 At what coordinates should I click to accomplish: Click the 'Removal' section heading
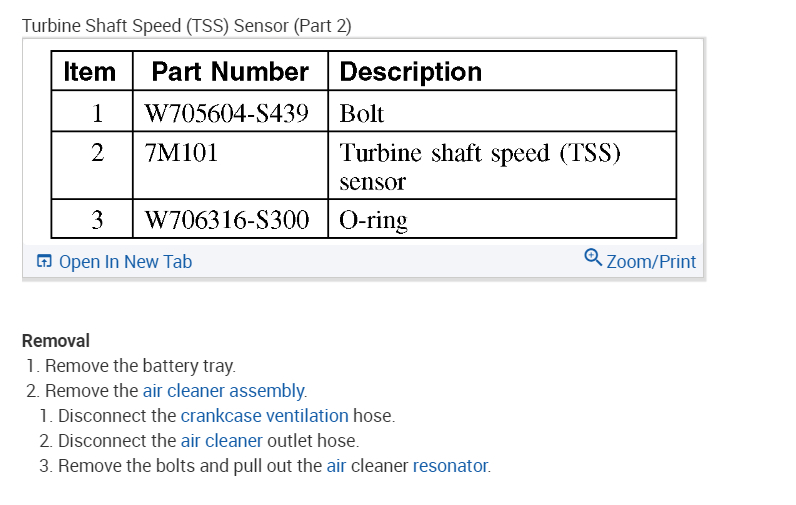pyautogui.click(x=56, y=341)
